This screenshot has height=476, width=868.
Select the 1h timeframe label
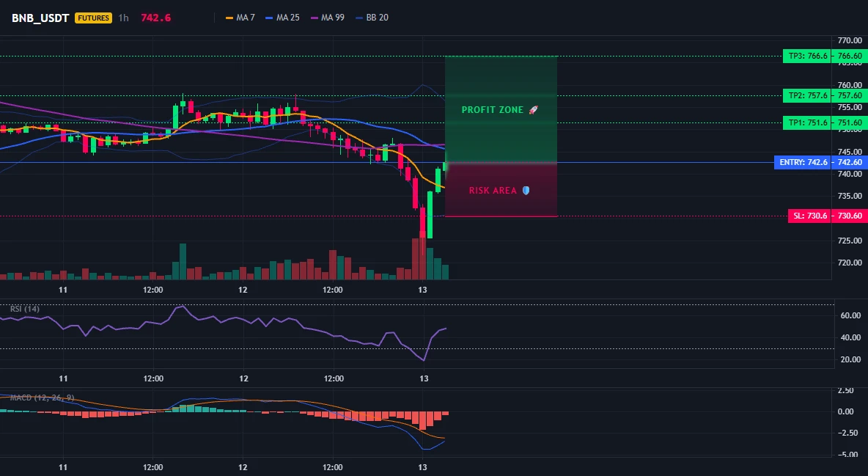pos(123,18)
